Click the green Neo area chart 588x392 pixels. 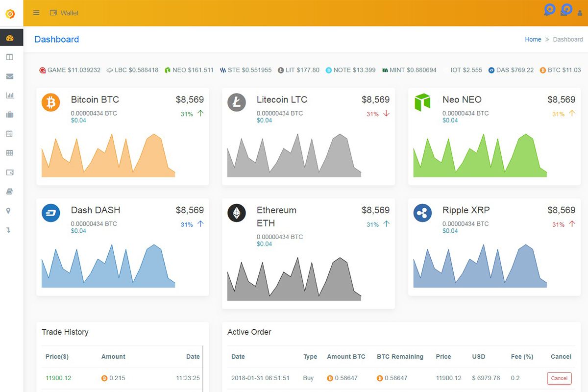(480, 155)
